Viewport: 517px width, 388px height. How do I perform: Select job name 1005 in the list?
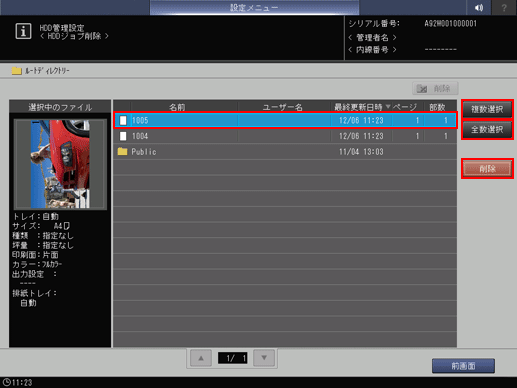(x=140, y=120)
